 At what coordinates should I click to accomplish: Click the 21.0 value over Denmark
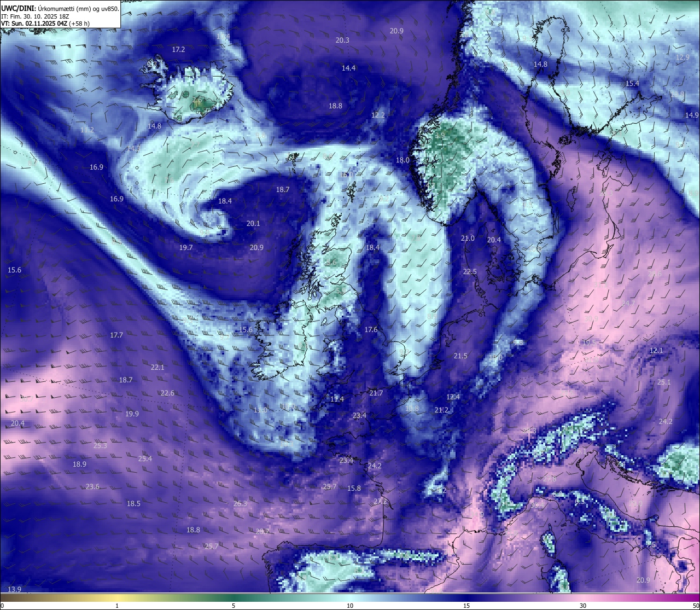coord(468,239)
